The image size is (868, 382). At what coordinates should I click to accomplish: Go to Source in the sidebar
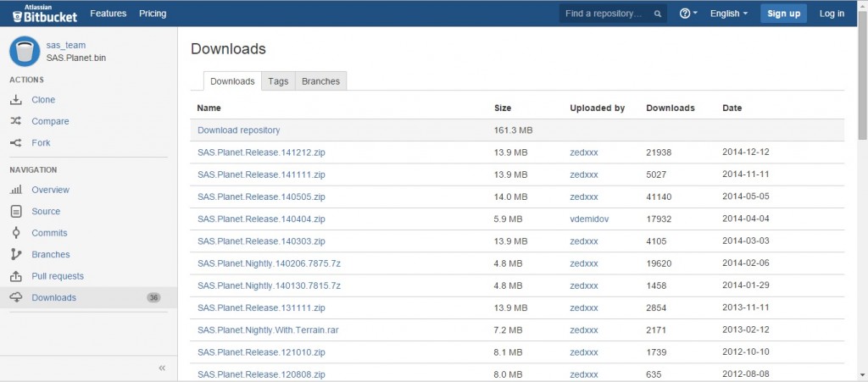[46, 211]
